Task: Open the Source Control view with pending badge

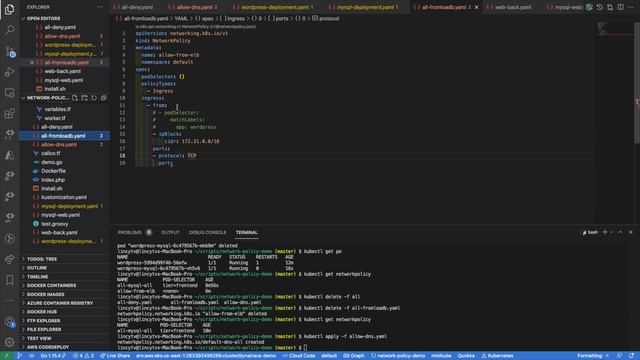Action: (x=9, y=51)
